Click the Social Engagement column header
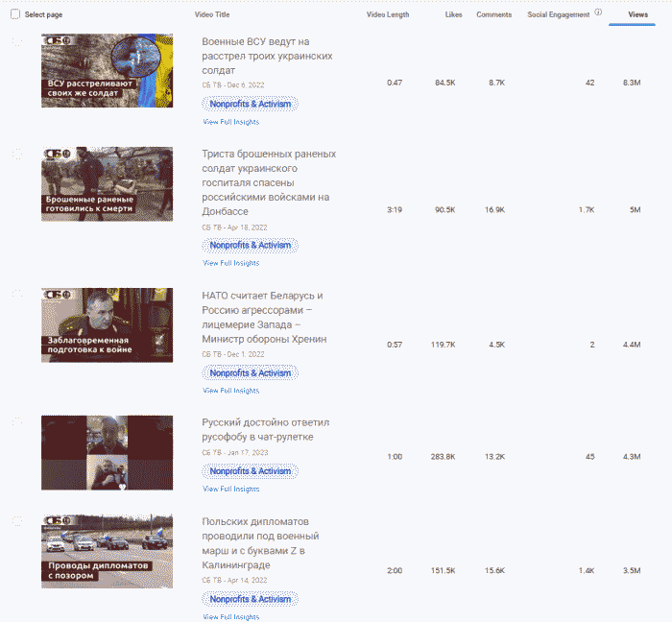The image size is (672, 622). click(x=558, y=14)
